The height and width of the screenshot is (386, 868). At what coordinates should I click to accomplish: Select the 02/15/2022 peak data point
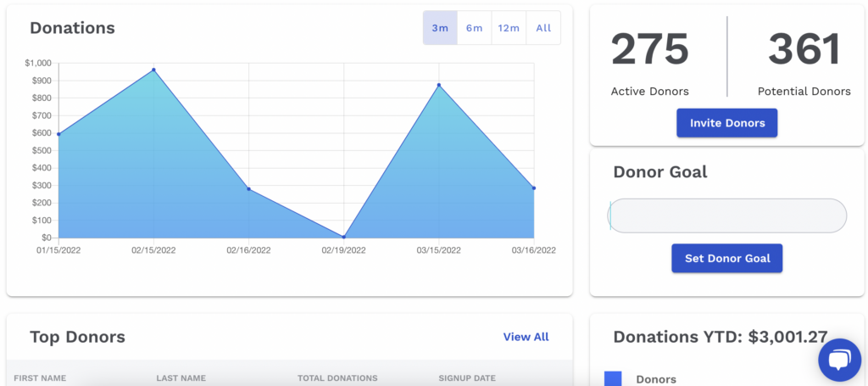point(153,70)
